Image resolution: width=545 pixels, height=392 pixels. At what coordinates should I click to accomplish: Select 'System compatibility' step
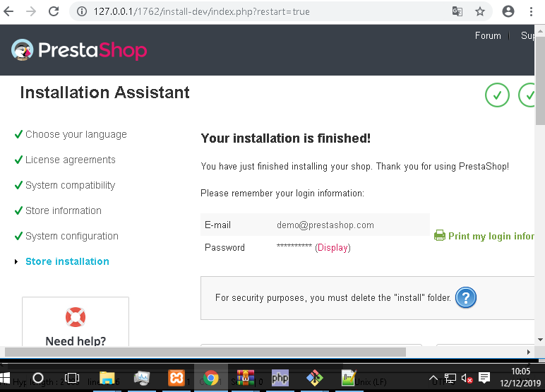point(70,185)
